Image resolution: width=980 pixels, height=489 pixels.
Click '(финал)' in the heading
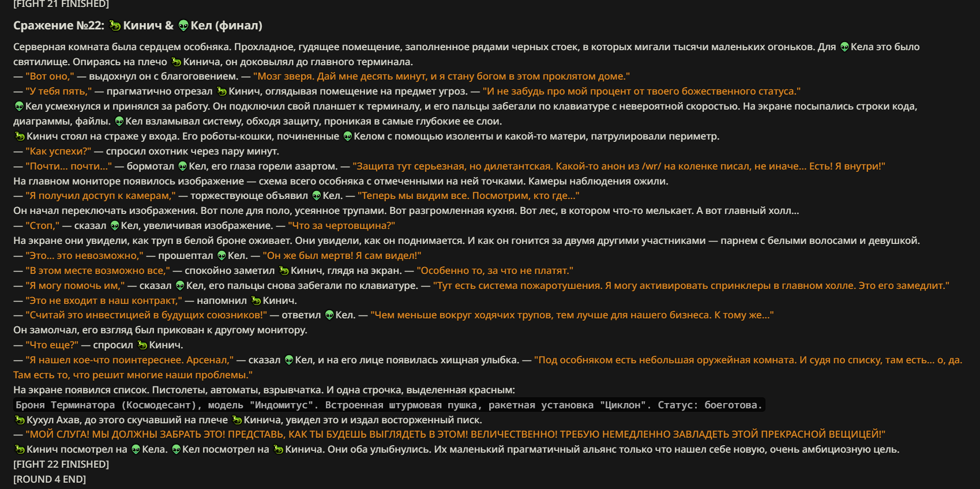click(239, 25)
